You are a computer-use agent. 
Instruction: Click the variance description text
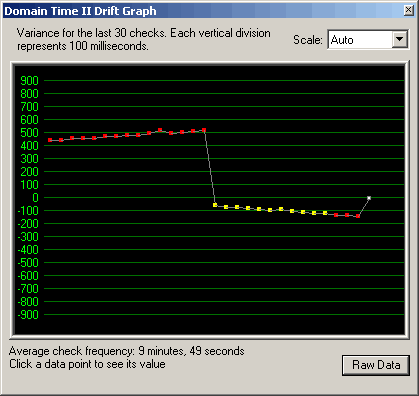click(x=144, y=39)
